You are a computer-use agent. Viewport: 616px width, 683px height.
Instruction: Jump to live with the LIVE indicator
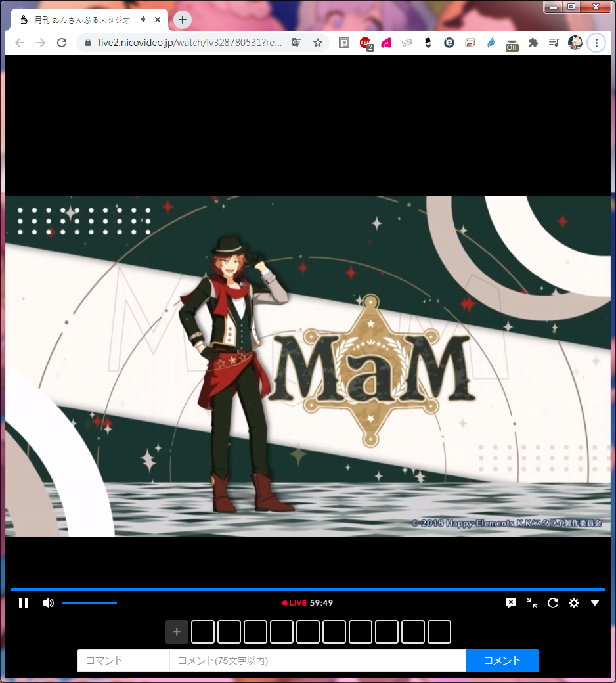[294, 603]
